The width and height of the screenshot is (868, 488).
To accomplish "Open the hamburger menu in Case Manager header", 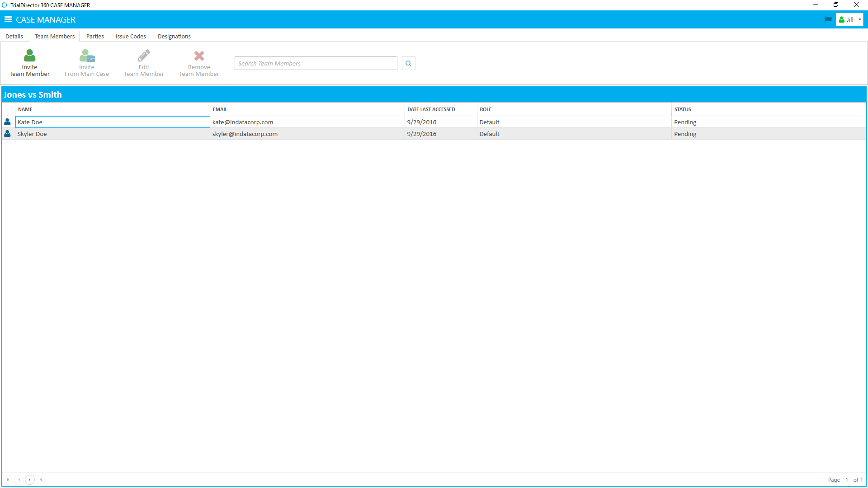I will tap(8, 19).
